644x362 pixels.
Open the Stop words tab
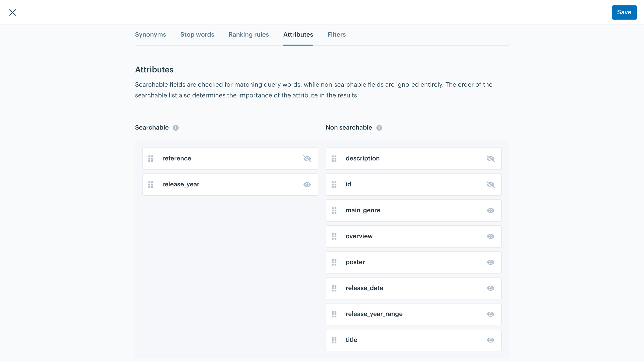click(197, 35)
